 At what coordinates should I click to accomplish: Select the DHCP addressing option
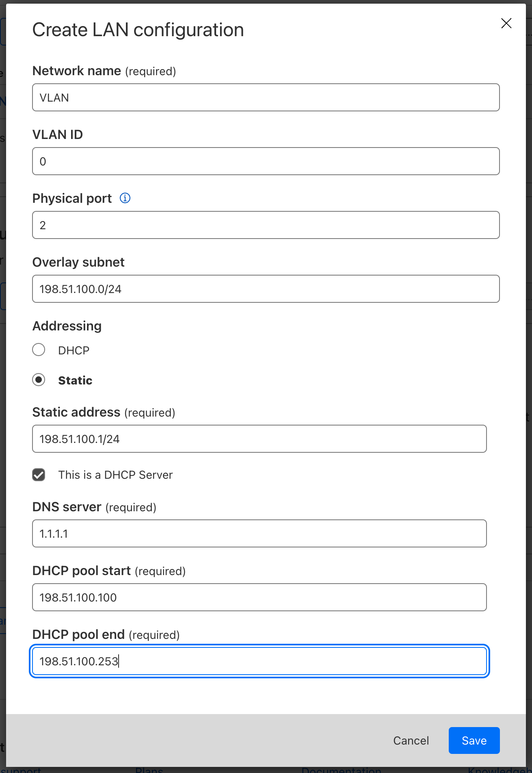click(x=39, y=350)
